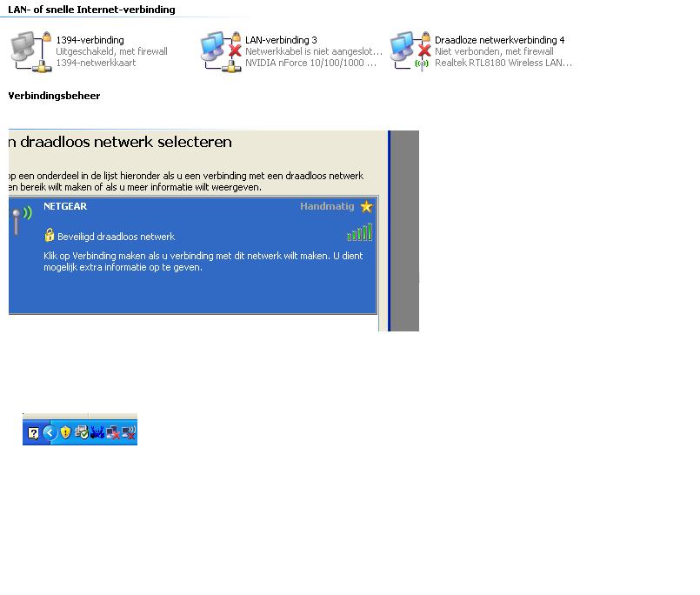This screenshot has width=700, height=595.
Task: Click 'Uitgeschakeld, met firewall' status text
Action: [111, 51]
